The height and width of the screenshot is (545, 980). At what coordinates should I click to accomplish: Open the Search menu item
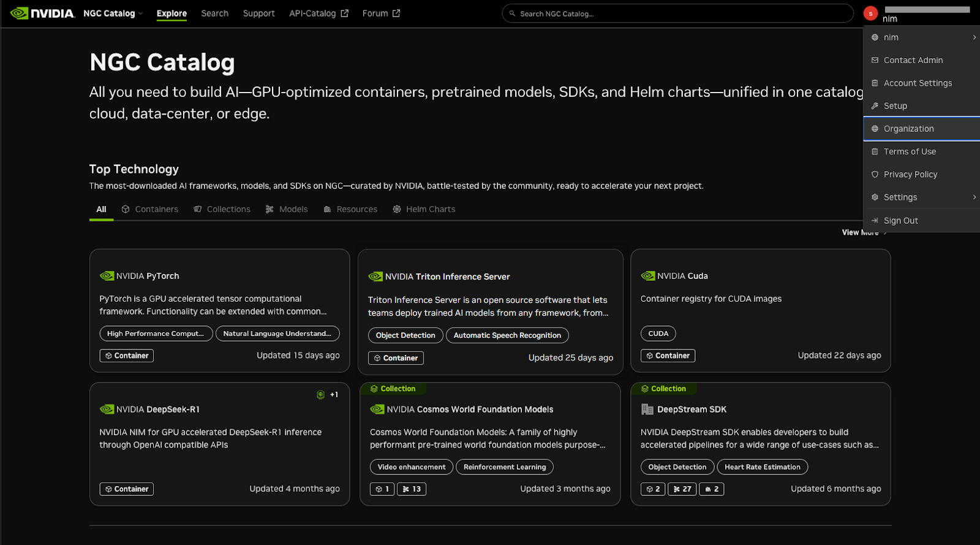[214, 13]
